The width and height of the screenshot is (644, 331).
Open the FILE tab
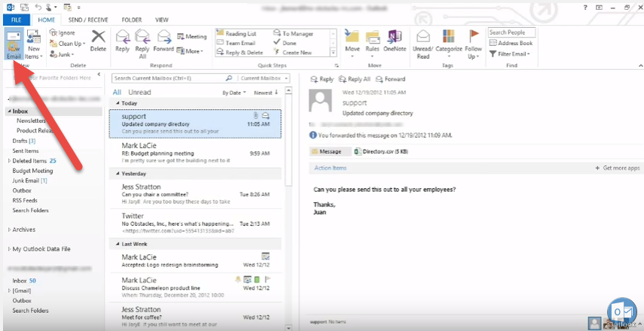pyautogui.click(x=17, y=20)
